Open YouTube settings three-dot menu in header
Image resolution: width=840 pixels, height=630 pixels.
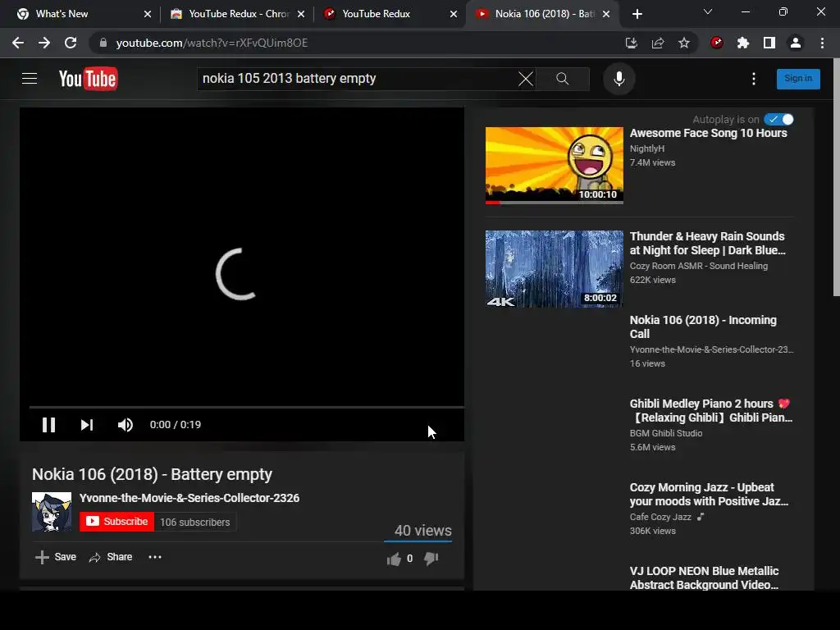coord(754,79)
